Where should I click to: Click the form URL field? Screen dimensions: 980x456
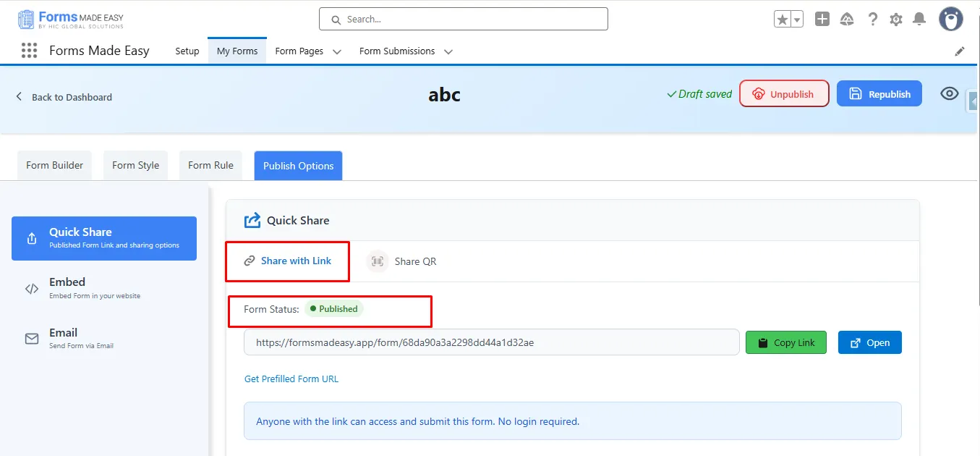(x=492, y=342)
